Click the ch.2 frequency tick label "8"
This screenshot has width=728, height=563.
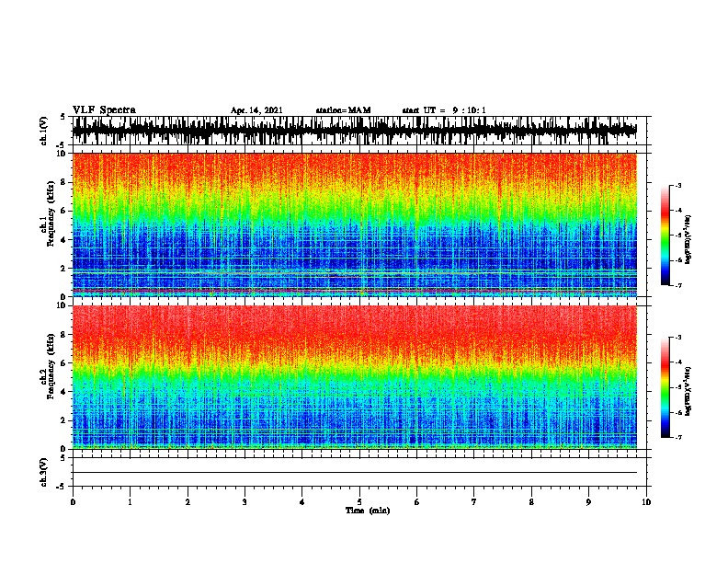pyautogui.click(x=64, y=335)
